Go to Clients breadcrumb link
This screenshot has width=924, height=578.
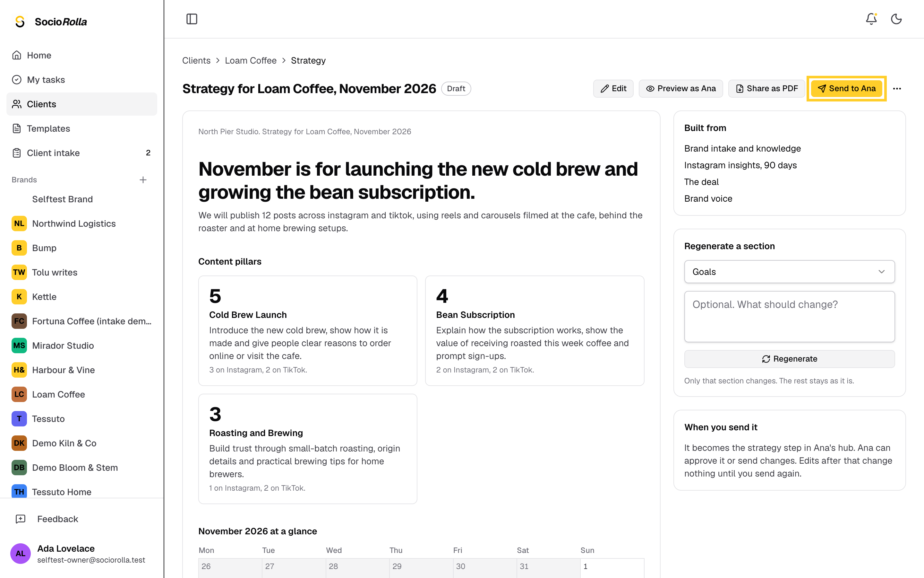point(196,61)
